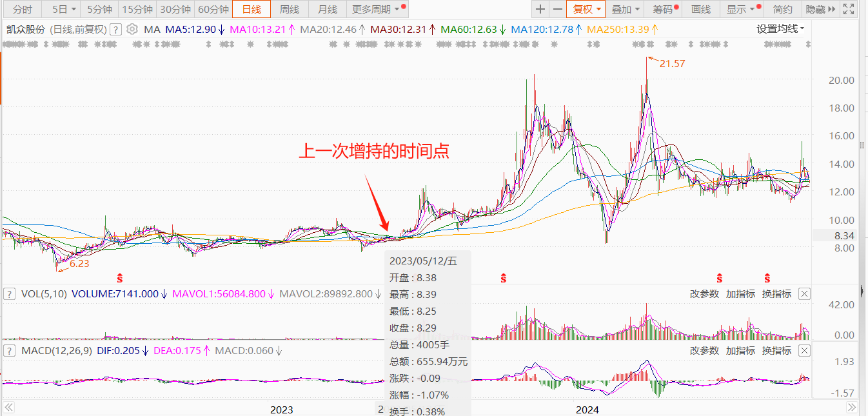Viewport: 868px width, 416px height.
Task: Click the MACD(12,26,9) indicator name
Action: 57,350
